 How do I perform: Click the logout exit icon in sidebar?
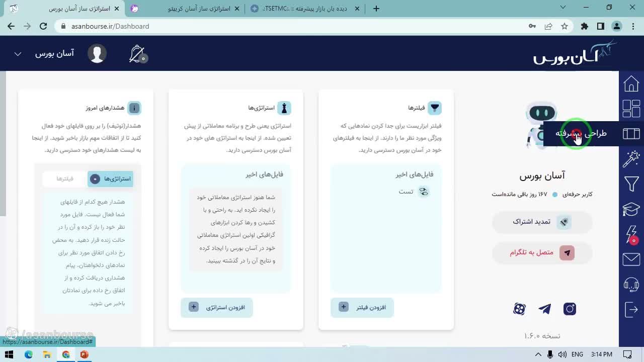[x=631, y=309]
